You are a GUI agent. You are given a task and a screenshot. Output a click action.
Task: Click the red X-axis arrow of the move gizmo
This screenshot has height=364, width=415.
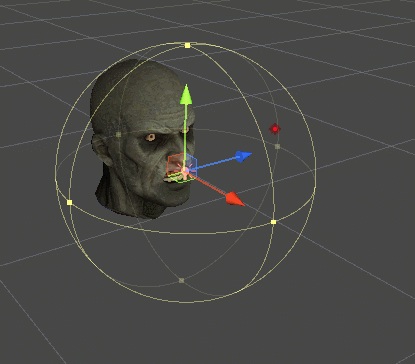coord(235,199)
